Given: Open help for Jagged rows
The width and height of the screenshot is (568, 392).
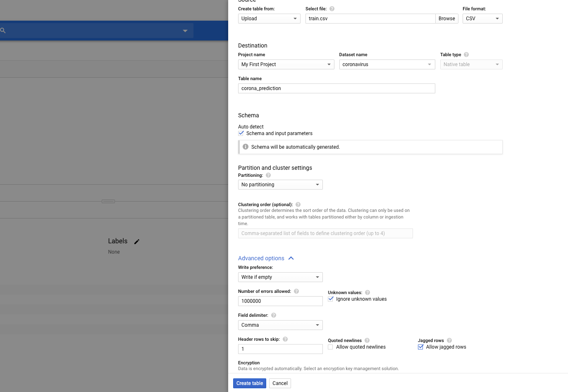Looking at the screenshot, I should [x=449, y=340].
